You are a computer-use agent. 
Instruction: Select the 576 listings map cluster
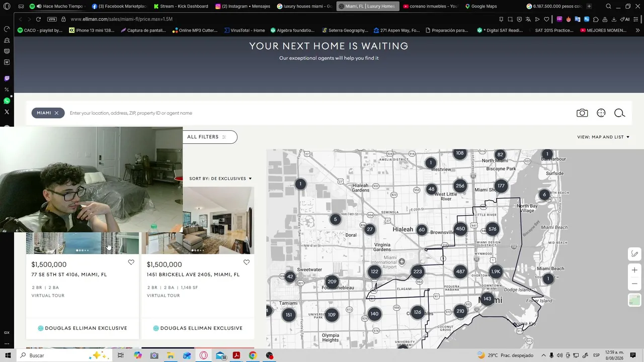coord(493,229)
